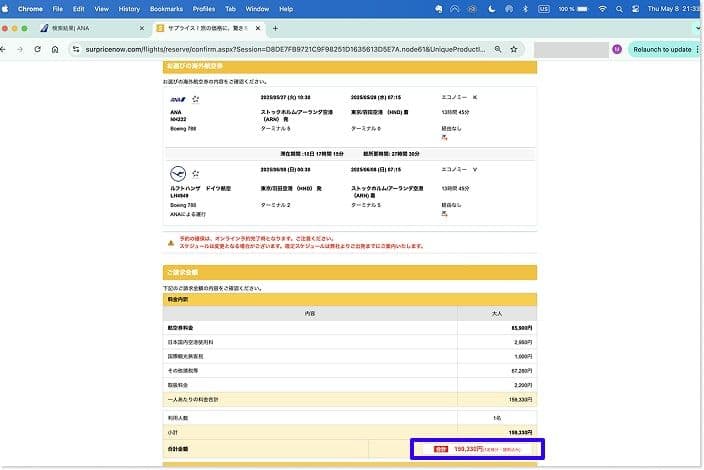This screenshot has width=704, height=470.
Task: Open a new tab with plus button
Action: click(275, 28)
